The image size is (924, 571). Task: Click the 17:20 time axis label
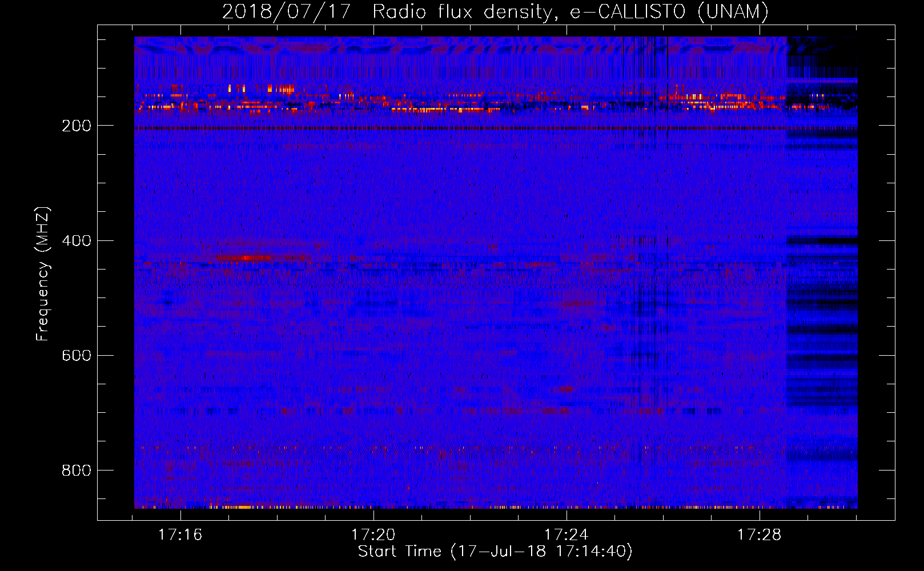pos(373,534)
